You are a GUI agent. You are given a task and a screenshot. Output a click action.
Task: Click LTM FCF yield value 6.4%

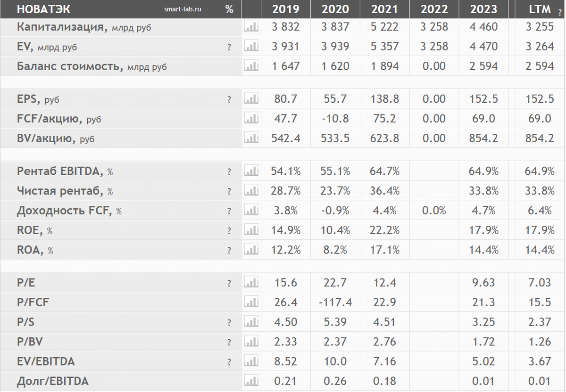(x=540, y=211)
